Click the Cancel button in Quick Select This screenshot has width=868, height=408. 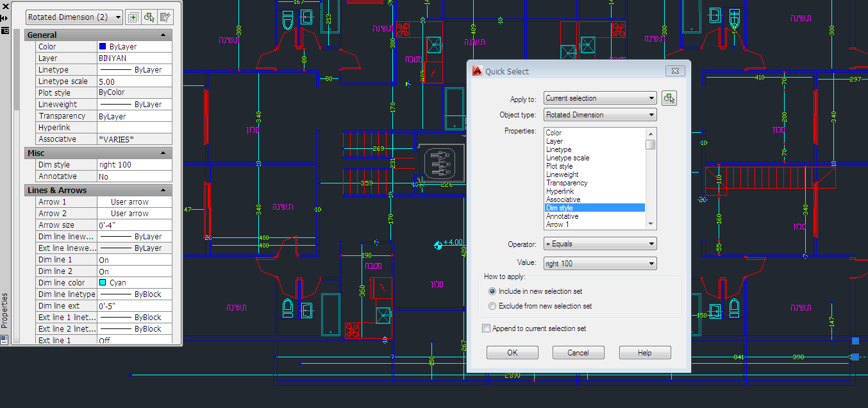[578, 353]
